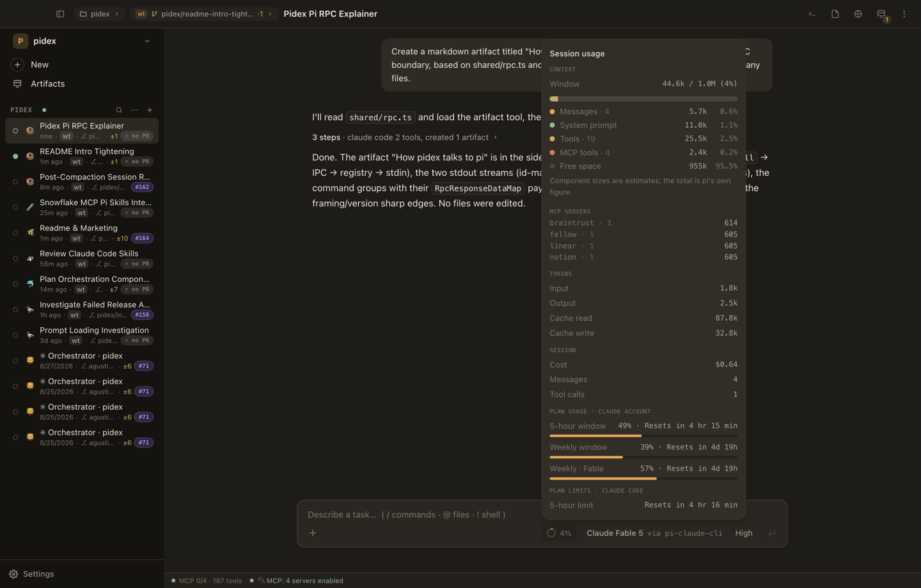Click the avatar icon of Plan Orchestration session
Screen dimensions: 921x588
tap(30, 284)
